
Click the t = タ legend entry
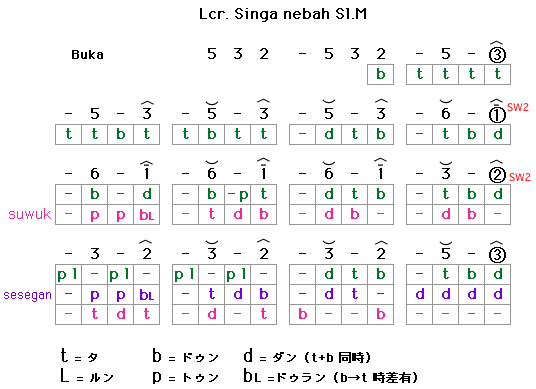79,356
